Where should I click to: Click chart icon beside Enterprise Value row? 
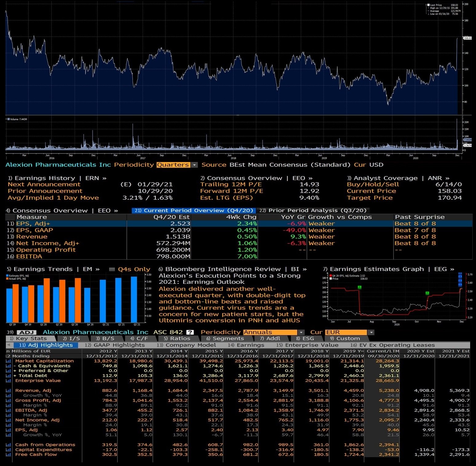point(9,381)
